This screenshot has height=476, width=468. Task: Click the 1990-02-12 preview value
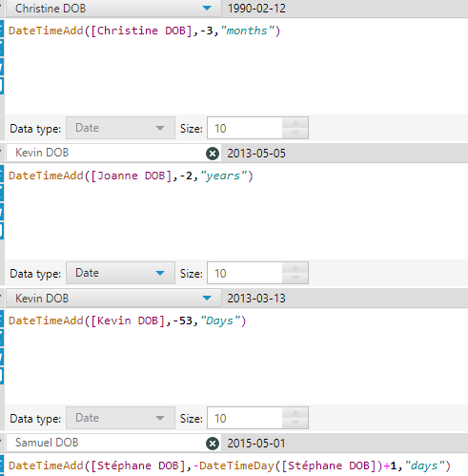pyautogui.click(x=256, y=9)
